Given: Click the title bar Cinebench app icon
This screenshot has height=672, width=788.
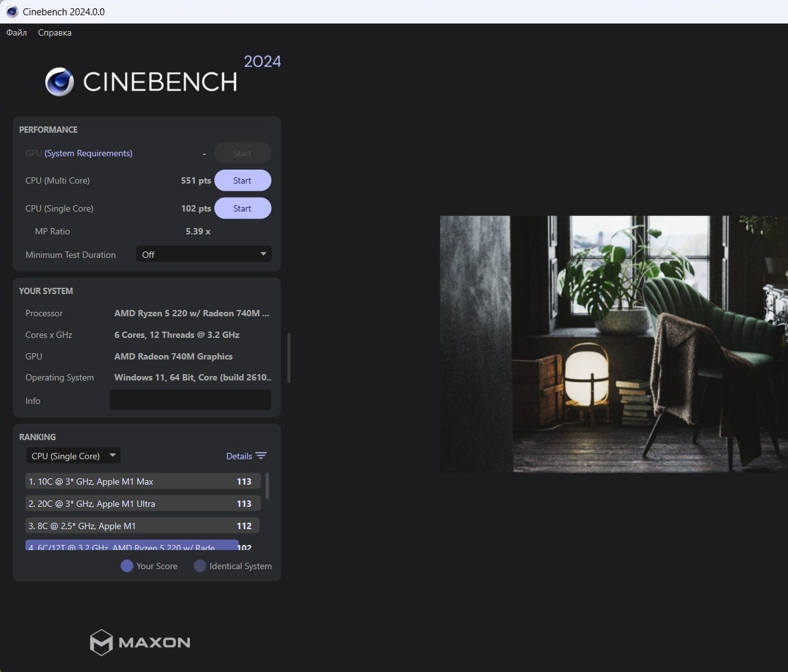Looking at the screenshot, I should 11,11.
